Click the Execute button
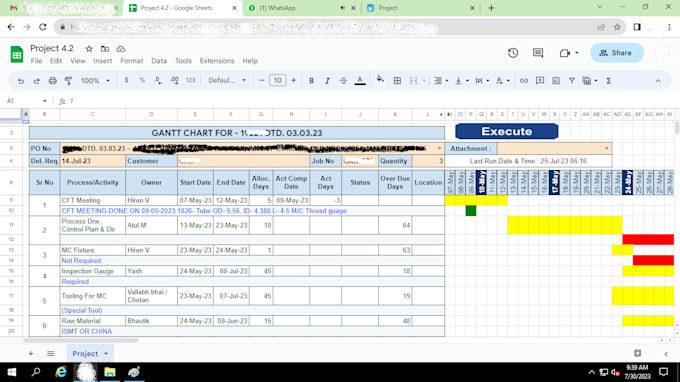Screen dimensions: 680x382 coord(507,131)
